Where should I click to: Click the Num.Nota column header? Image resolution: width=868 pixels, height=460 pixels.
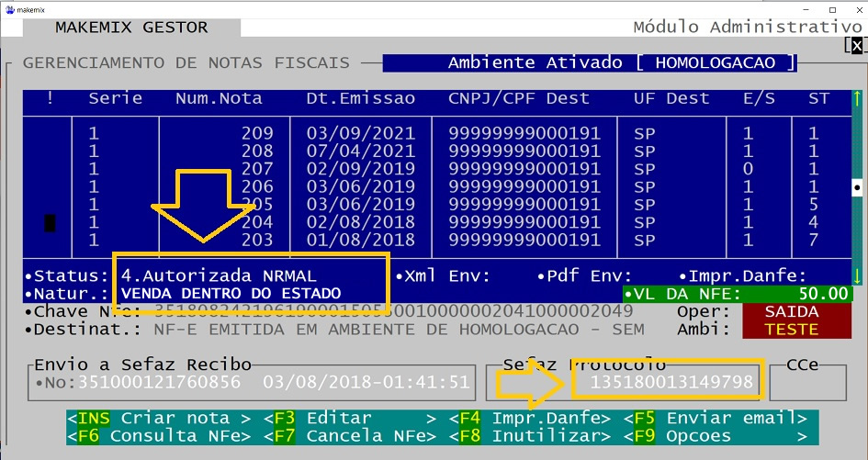pyautogui.click(x=219, y=98)
